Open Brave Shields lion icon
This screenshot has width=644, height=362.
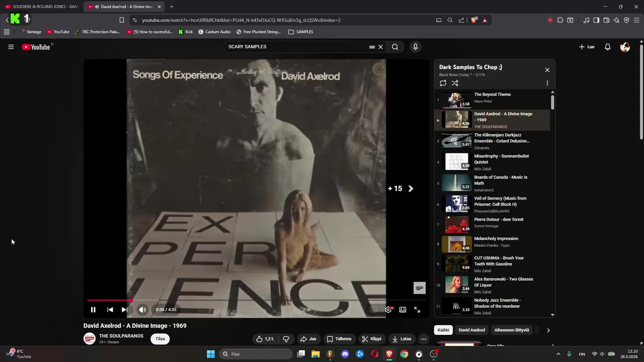pyautogui.click(x=474, y=20)
